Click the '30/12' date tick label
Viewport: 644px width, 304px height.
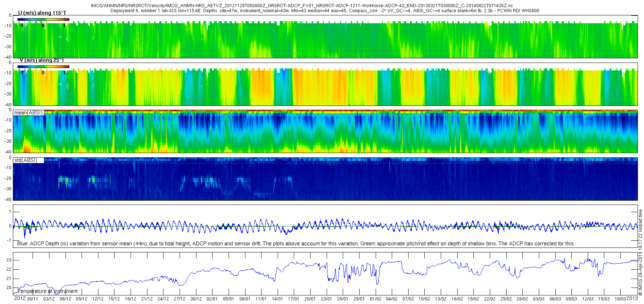click(x=196, y=299)
